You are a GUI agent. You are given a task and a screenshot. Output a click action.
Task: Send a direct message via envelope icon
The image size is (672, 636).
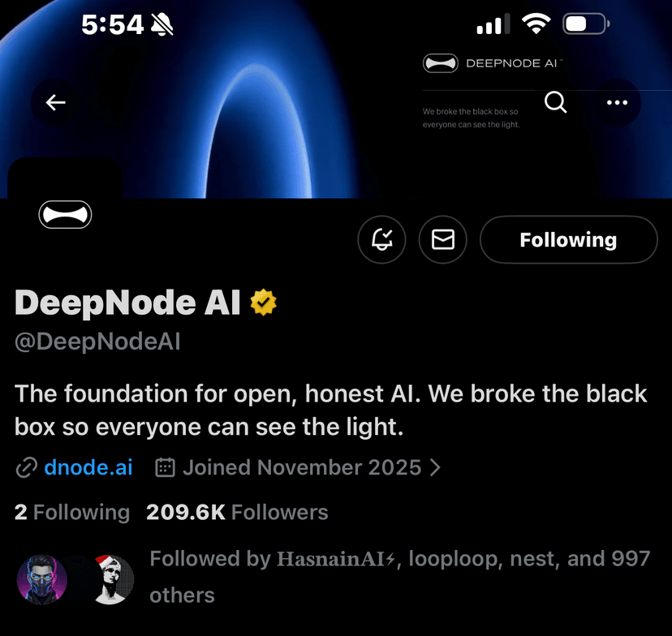coord(442,239)
